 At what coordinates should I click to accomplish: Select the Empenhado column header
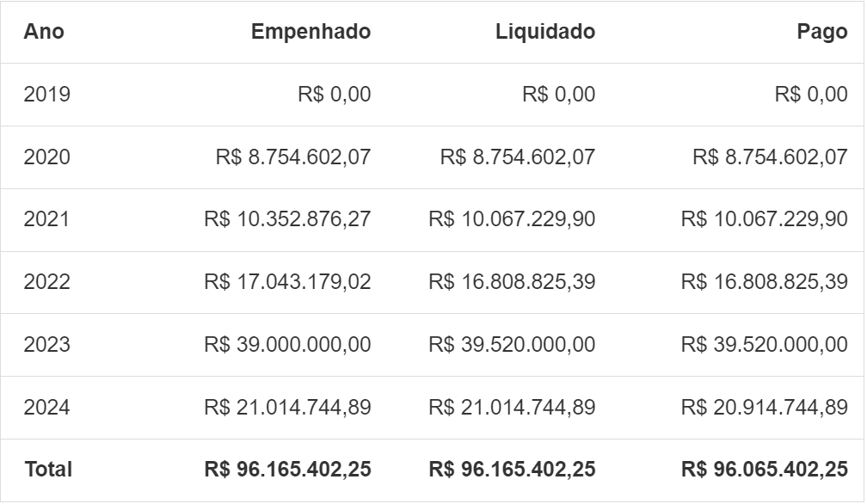coord(311,32)
